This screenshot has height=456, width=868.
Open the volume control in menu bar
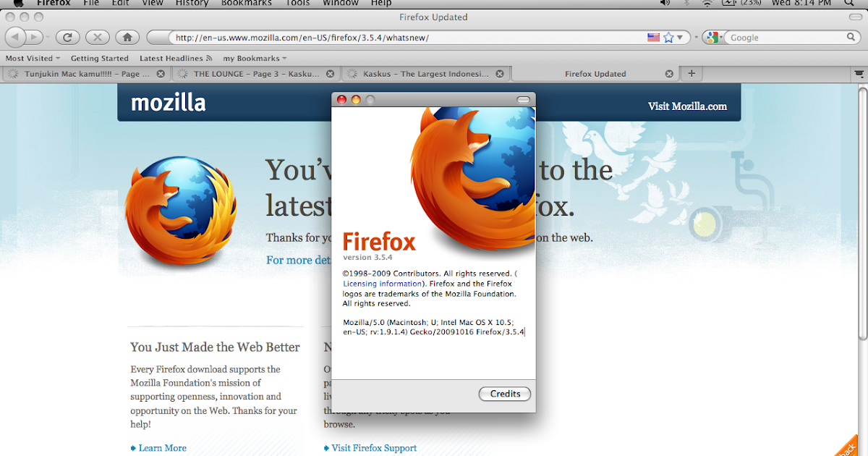665,3
